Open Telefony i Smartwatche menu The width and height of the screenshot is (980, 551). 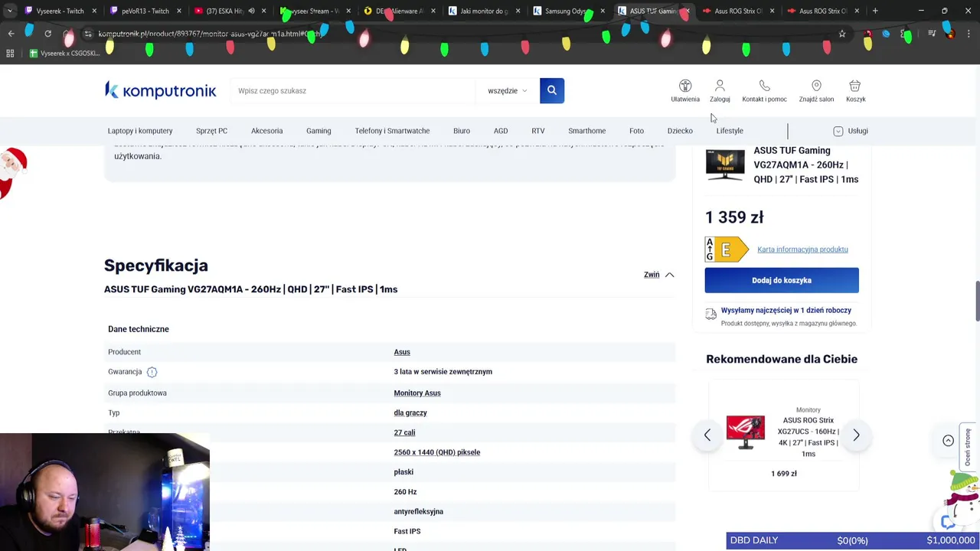tap(392, 131)
